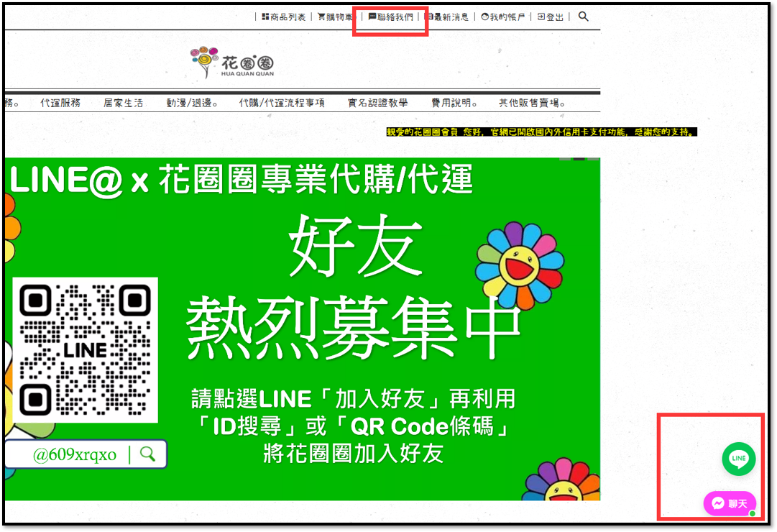Open the 購物車 shopping cart
The height and width of the screenshot is (532, 777).
[336, 17]
